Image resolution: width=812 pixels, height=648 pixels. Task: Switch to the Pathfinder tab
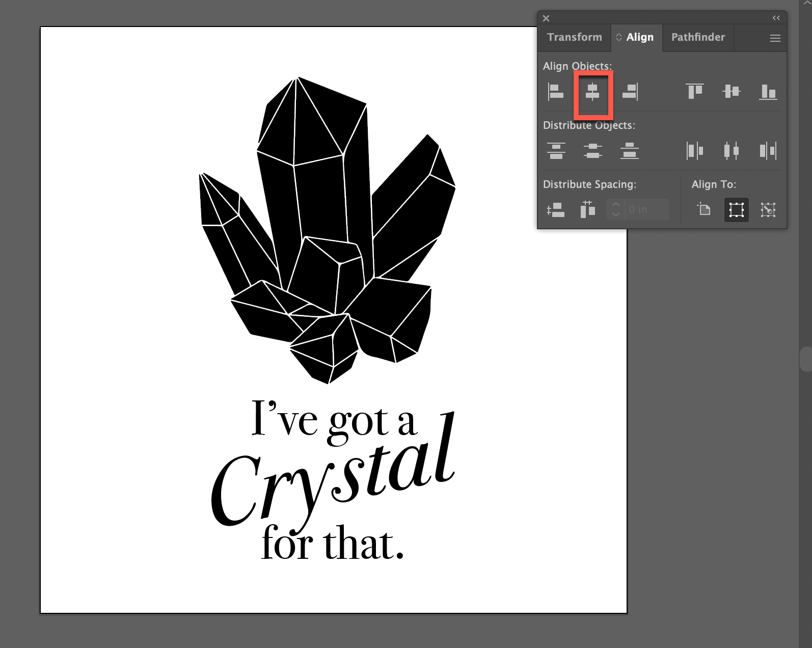point(698,37)
